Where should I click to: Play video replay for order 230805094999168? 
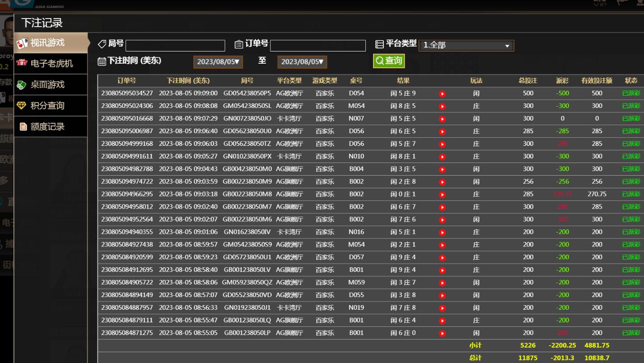[x=443, y=144]
